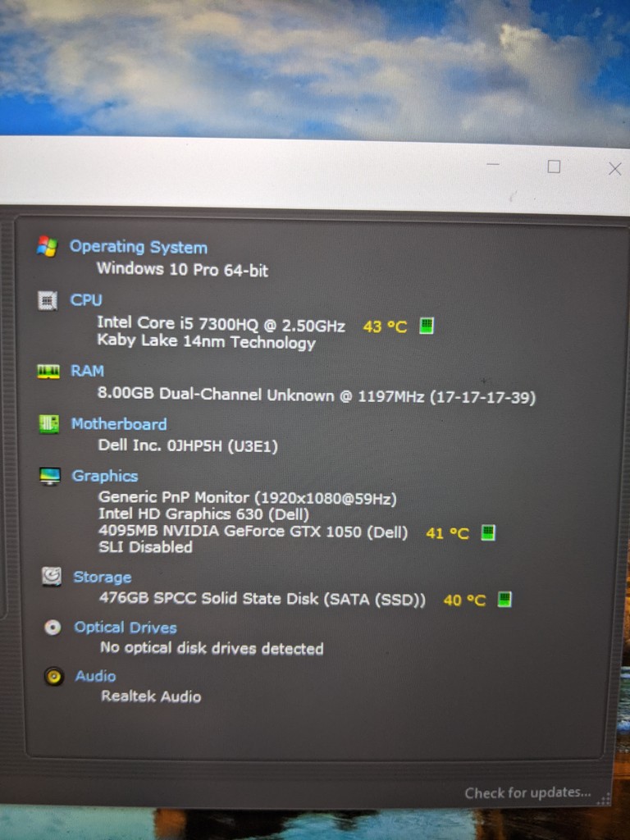Select the Generic PnP Monitor line
Screen dimensions: 630x840
point(248,498)
